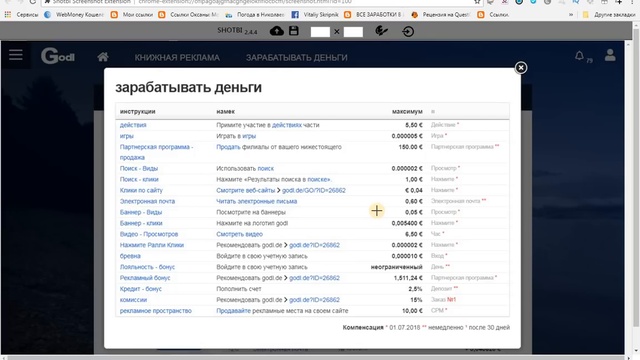The image size is (640, 360).
Task: Close the зарабатывать деньги popup
Action: (521, 68)
